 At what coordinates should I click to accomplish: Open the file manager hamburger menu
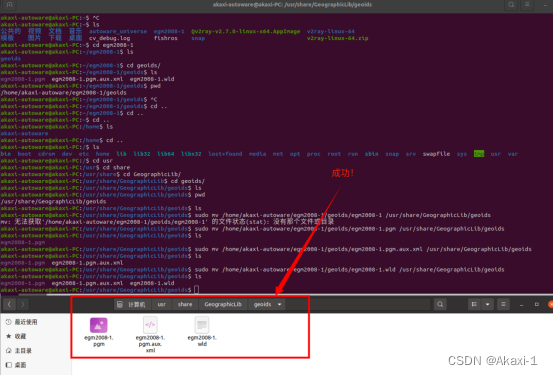[x=503, y=304]
